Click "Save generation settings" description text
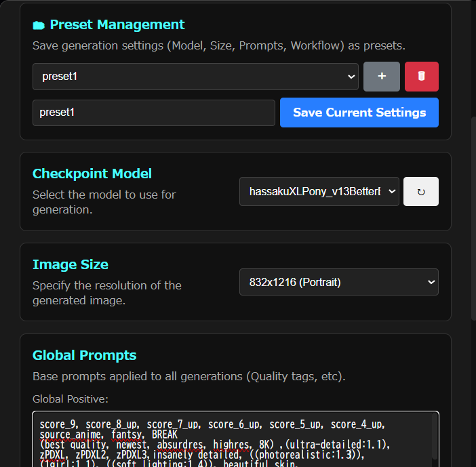This screenshot has height=467, width=476. point(218,45)
